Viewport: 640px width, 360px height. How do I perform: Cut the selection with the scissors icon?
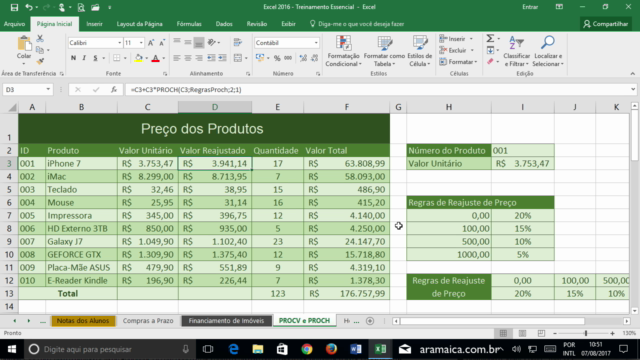pyautogui.click(x=40, y=38)
